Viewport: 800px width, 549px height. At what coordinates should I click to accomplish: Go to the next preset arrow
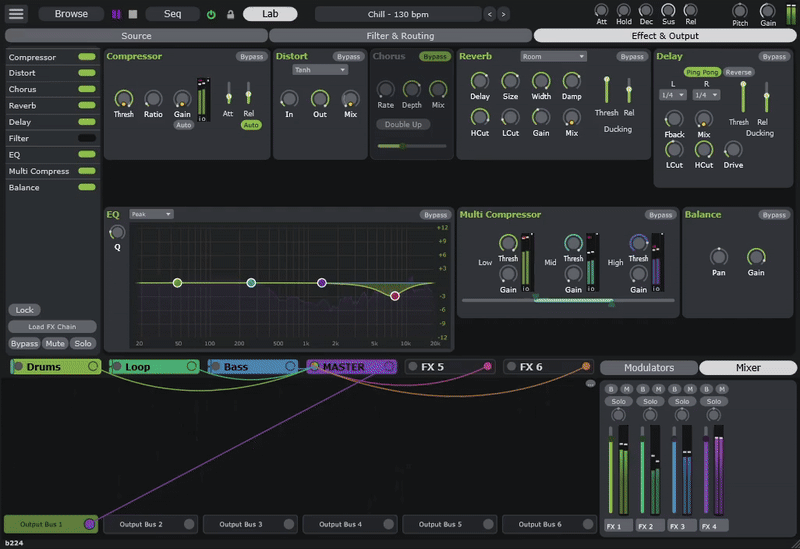pyautogui.click(x=504, y=14)
